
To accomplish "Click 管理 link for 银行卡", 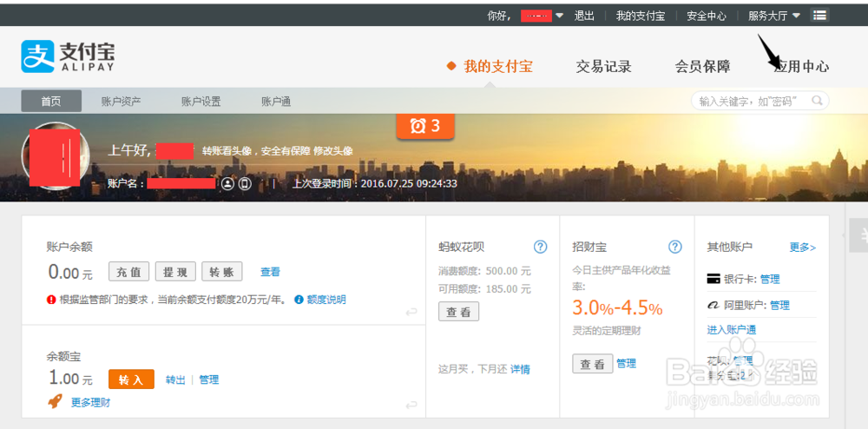I will [770, 279].
